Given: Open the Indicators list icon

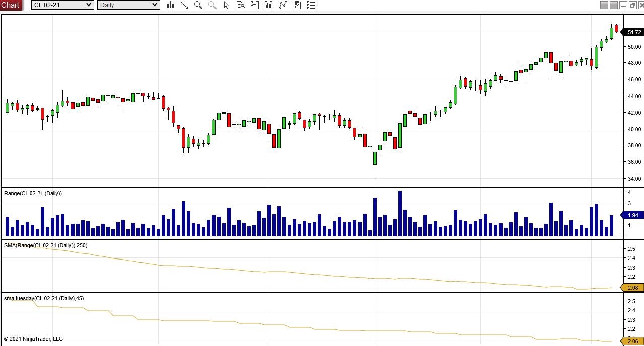Looking at the screenshot, I should click(x=311, y=5).
